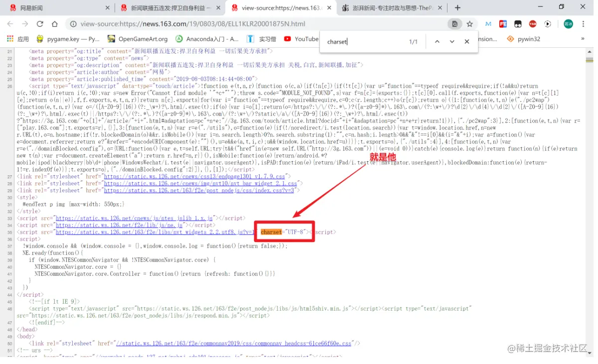Close the 网易新闻 tab
Screen dimensions: 598x364
(108, 8)
